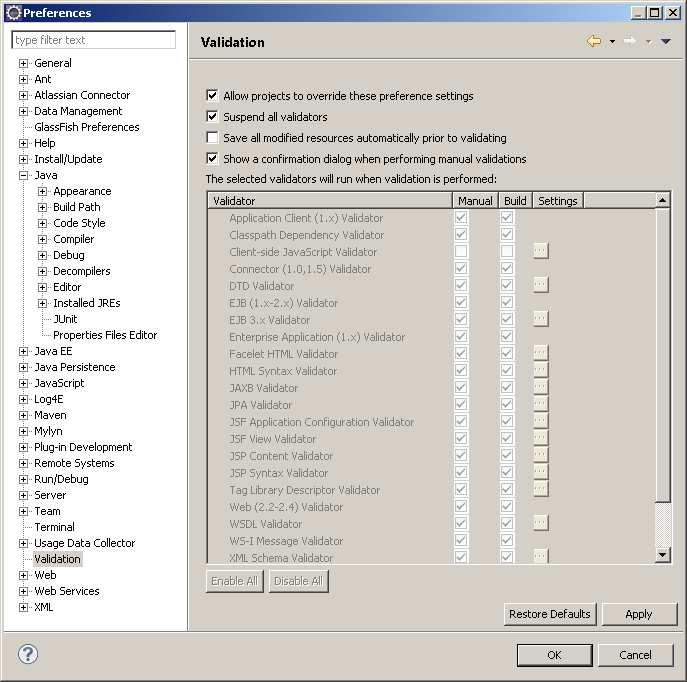The image size is (687, 682).
Task: Select the XML preferences node
Action: pyautogui.click(x=43, y=607)
